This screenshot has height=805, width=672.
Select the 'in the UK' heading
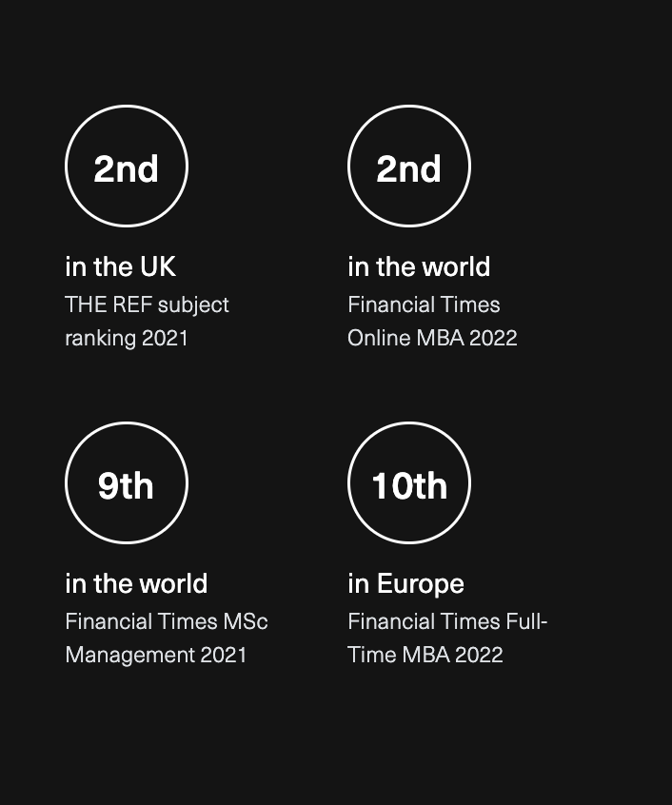[x=120, y=267]
